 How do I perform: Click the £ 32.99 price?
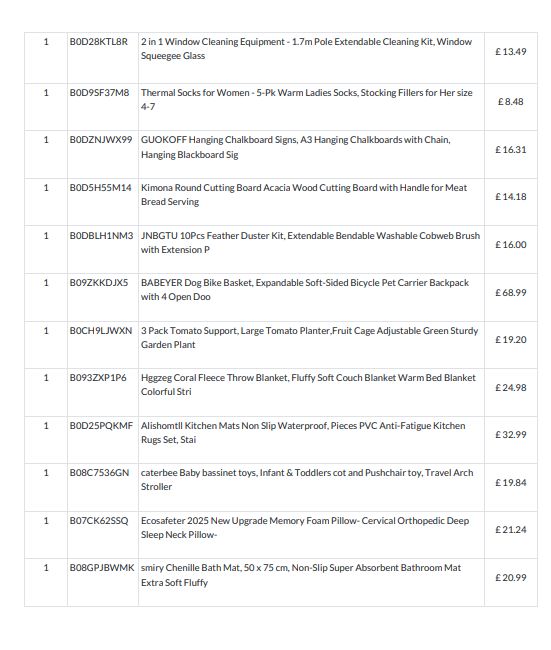click(x=511, y=435)
